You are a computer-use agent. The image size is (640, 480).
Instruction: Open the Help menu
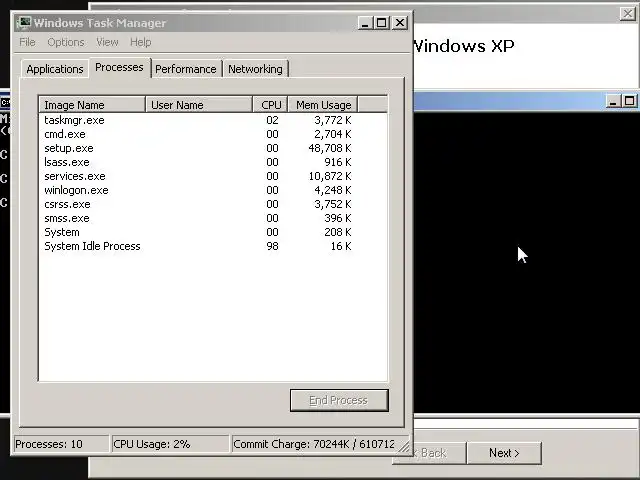tap(140, 42)
